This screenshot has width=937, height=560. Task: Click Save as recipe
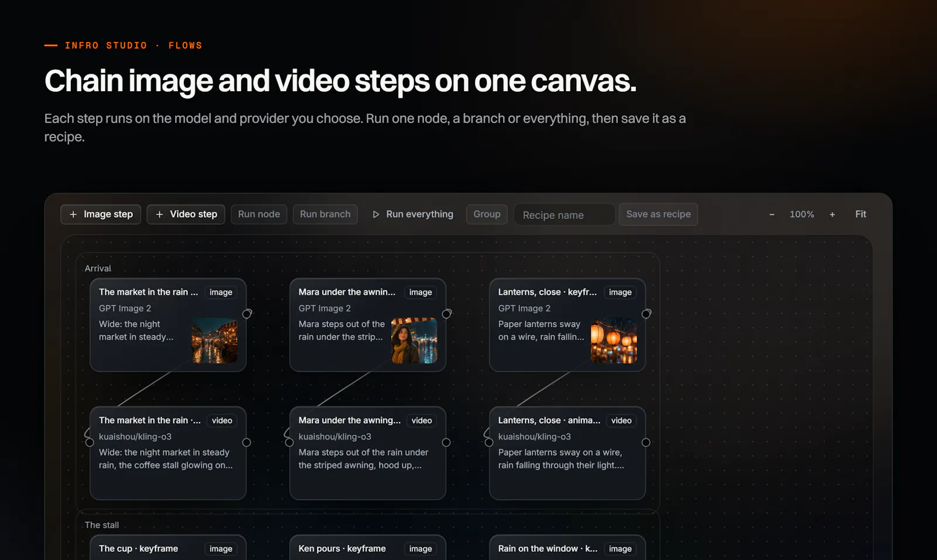(658, 214)
